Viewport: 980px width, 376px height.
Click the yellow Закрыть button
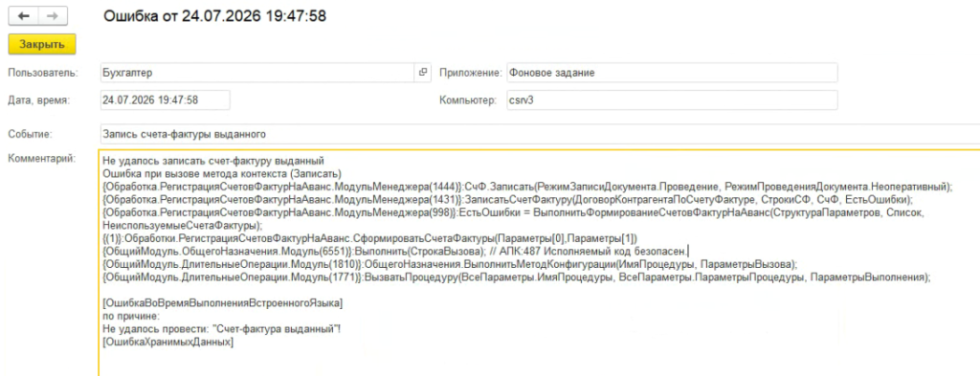(42, 45)
